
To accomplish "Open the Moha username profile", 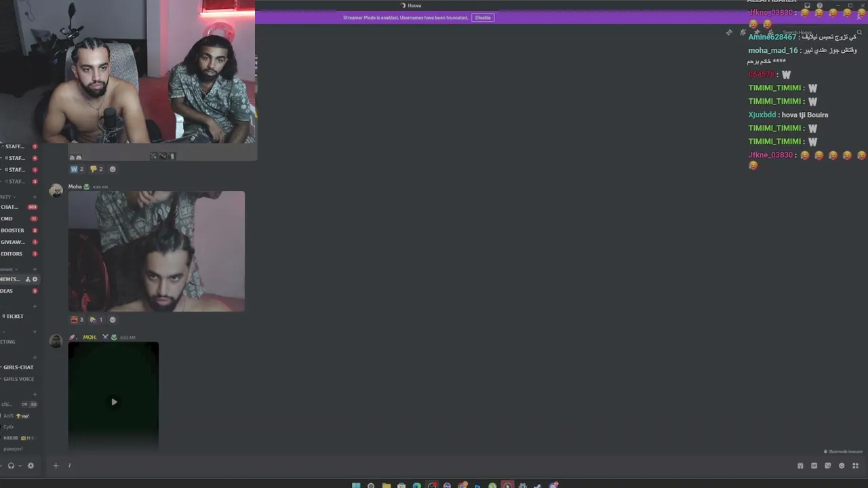I will click(x=75, y=186).
